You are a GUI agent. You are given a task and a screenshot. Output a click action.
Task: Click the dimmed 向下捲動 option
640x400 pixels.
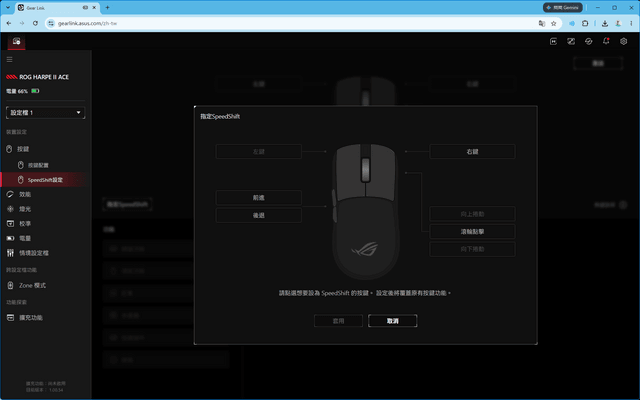click(472, 249)
